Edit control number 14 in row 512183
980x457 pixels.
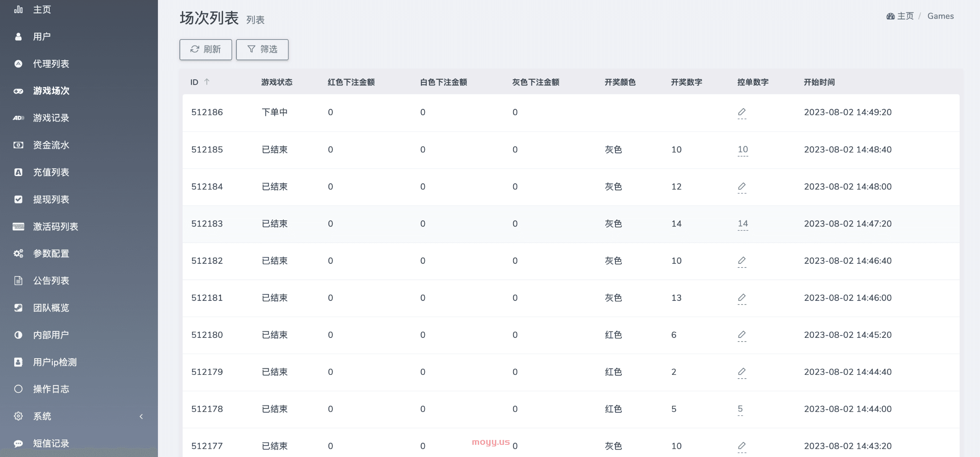[x=743, y=223]
